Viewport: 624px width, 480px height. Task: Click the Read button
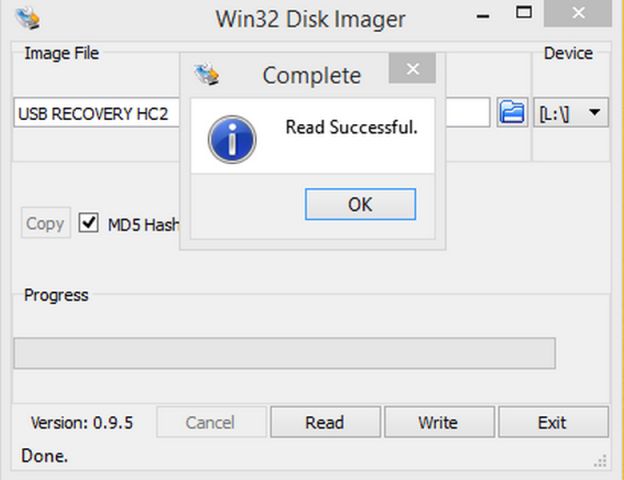click(x=326, y=422)
